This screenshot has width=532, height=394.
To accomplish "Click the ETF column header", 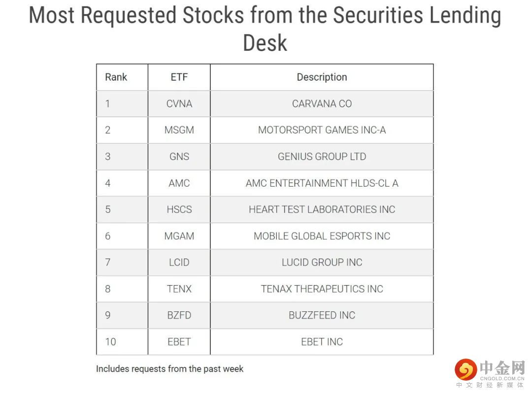I will pyautogui.click(x=179, y=77).
